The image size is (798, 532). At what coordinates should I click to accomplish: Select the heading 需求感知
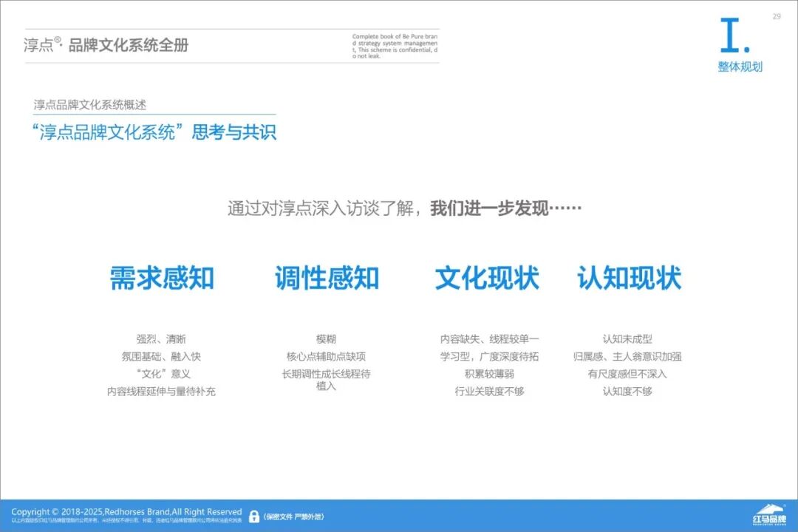pos(162,278)
